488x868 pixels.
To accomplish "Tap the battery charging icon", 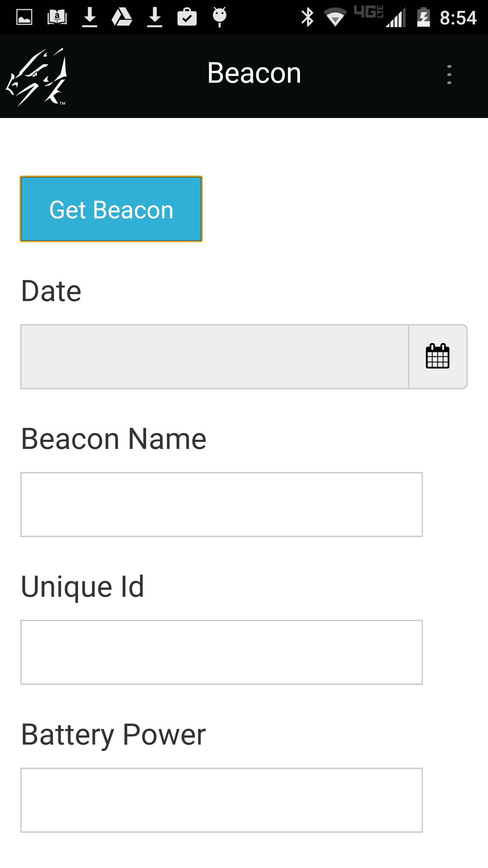I will tap(424, 17).
